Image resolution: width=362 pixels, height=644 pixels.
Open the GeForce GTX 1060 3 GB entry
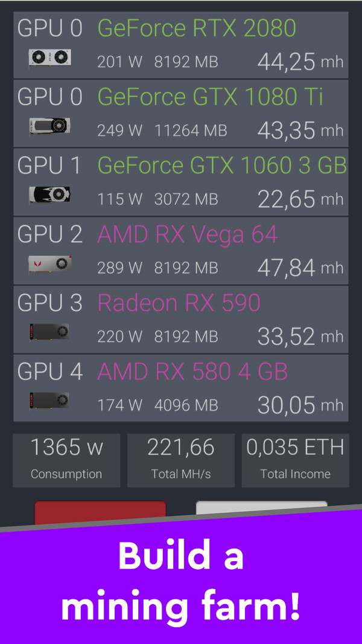(222, 166)
